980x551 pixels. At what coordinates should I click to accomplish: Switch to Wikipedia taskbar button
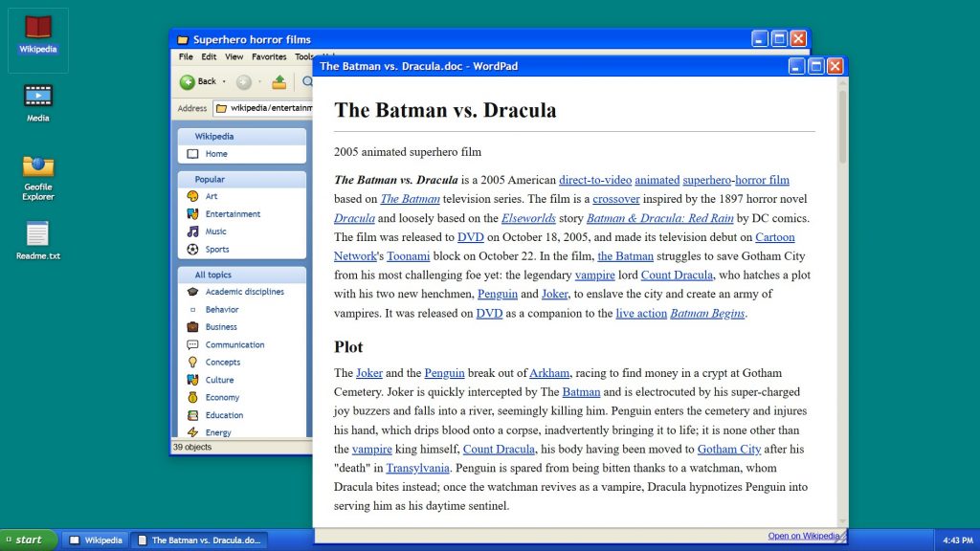coord(96,540)
